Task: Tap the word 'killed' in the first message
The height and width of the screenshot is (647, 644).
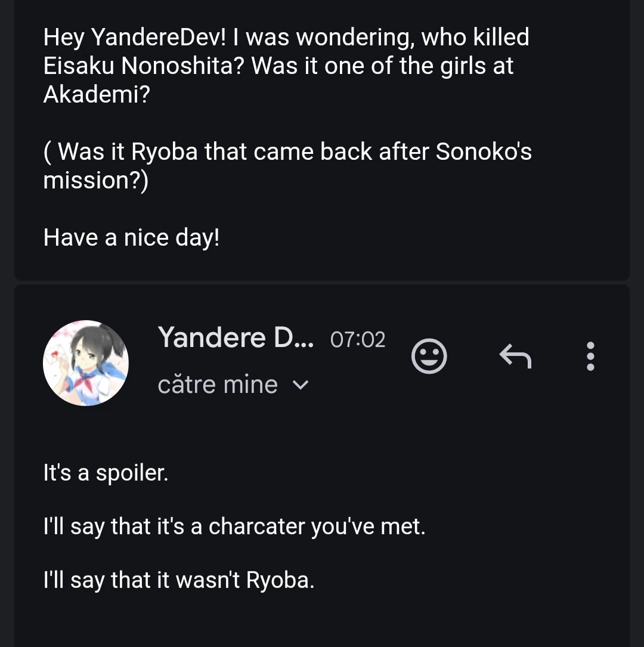Action: tap(501, 38)
